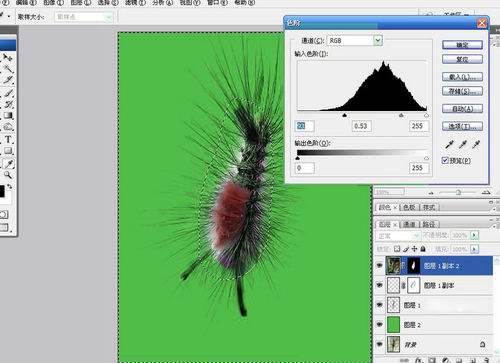Switch to 色板 Swatches tab

[x=409, y=207]
